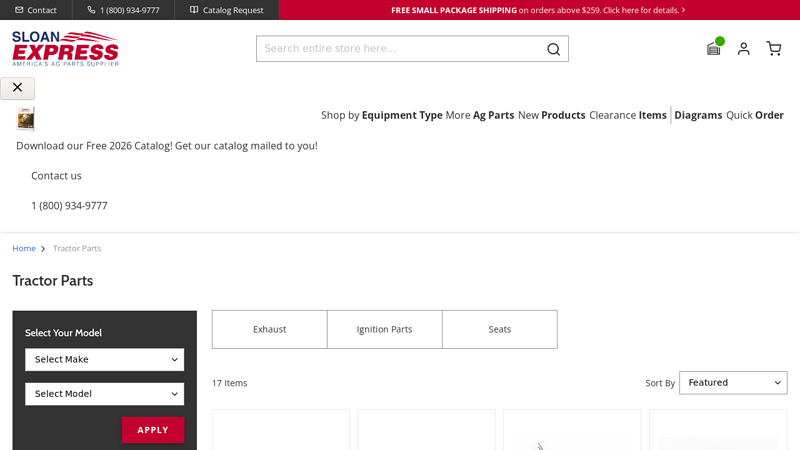Screen dimensions: 800x450
Task: Select the Ignition Parts category
Action: (384, 329)
